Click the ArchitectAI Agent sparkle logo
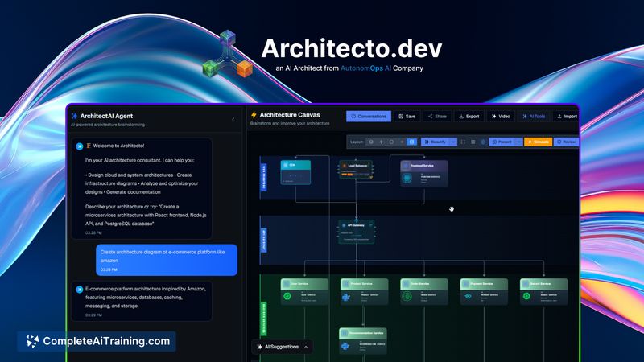 [x=74, y=116]
